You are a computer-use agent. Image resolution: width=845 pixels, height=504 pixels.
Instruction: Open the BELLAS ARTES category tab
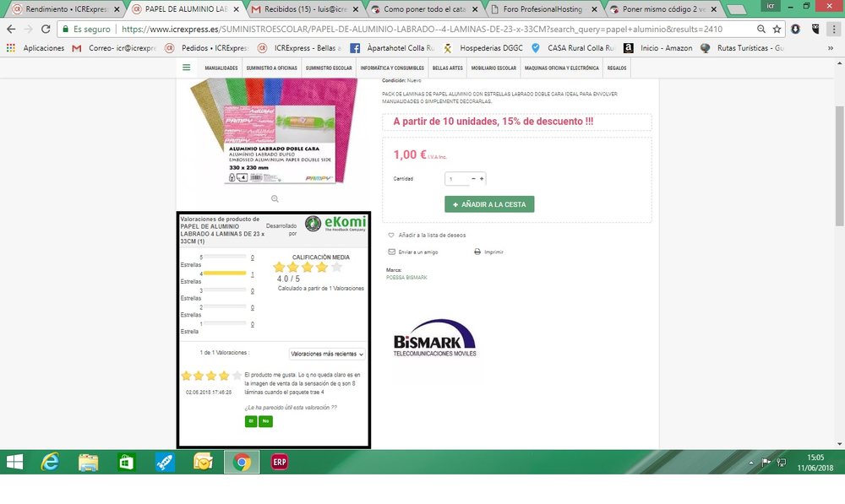447,68
